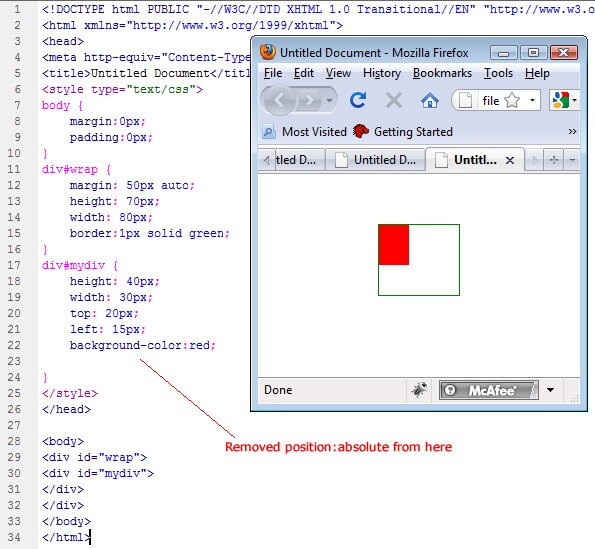
Task: Open the back/forward history dropdown arrow
Action: coord(329,101)
